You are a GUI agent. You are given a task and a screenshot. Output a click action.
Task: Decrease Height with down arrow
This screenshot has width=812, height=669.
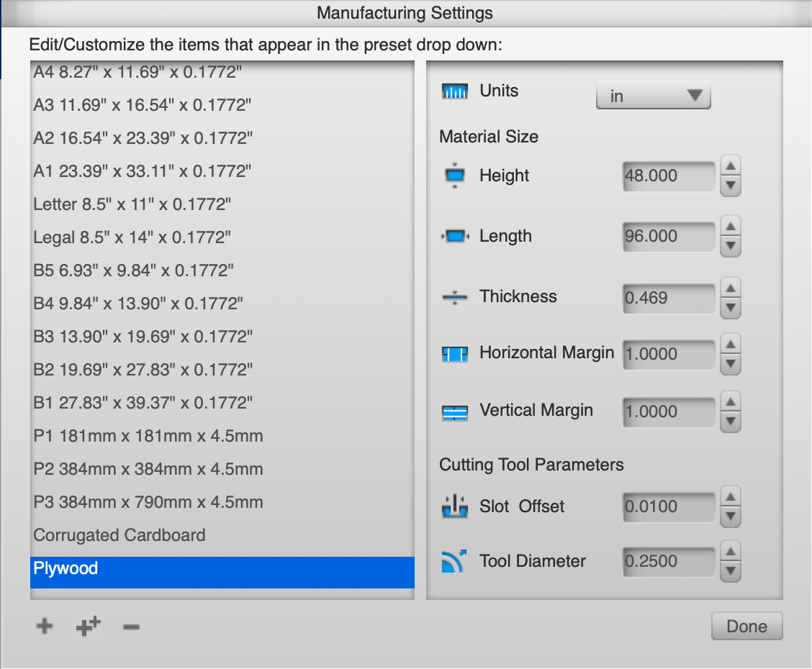pyautogui.click(x=730, y=186)
